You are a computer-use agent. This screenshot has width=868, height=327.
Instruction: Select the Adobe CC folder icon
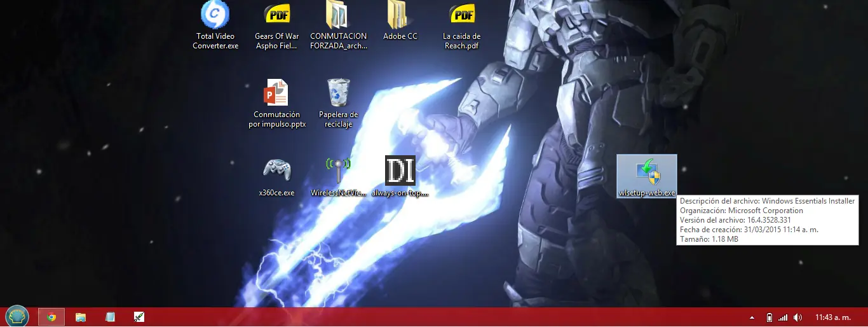click(399, 15)
